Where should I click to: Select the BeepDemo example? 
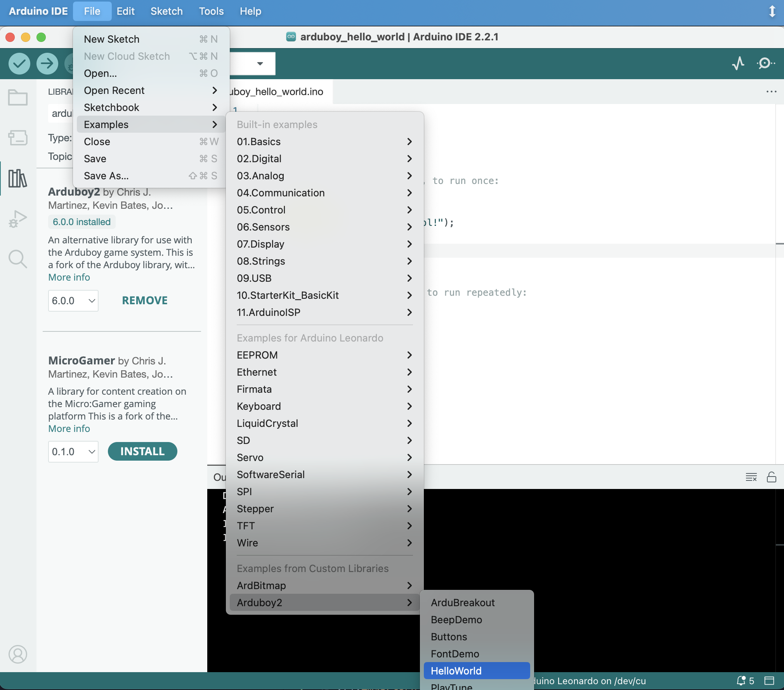[477, 620]
